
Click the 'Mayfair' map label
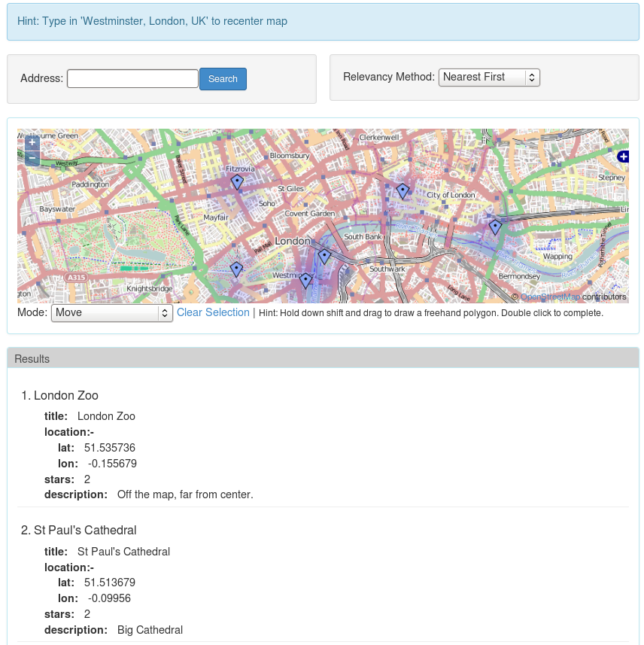[216, 218]
